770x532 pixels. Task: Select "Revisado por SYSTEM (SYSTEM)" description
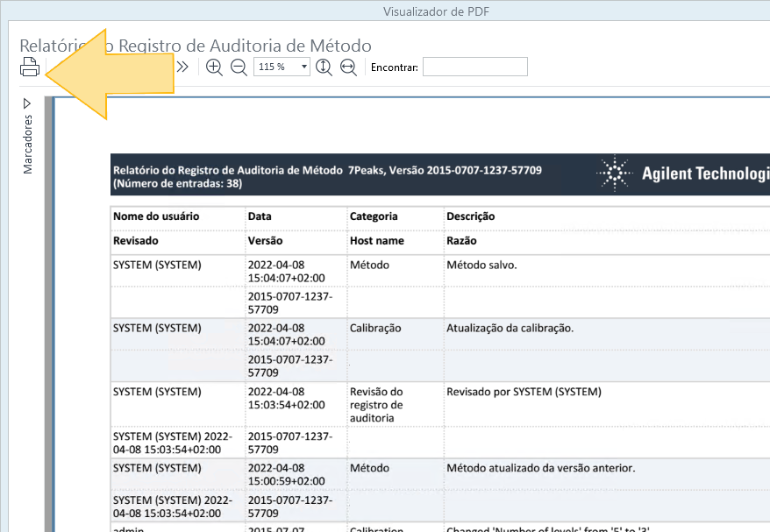(x=524, y=392)
